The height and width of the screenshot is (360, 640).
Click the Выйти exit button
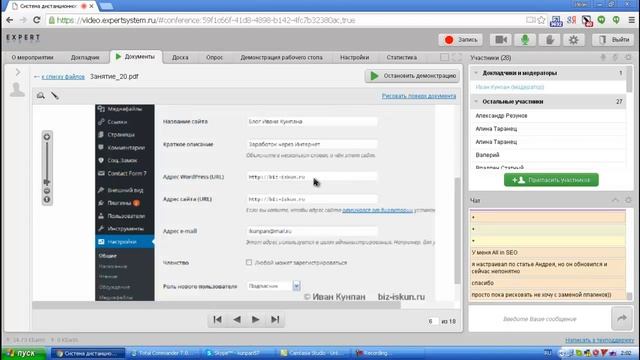[x=613, y=40]
